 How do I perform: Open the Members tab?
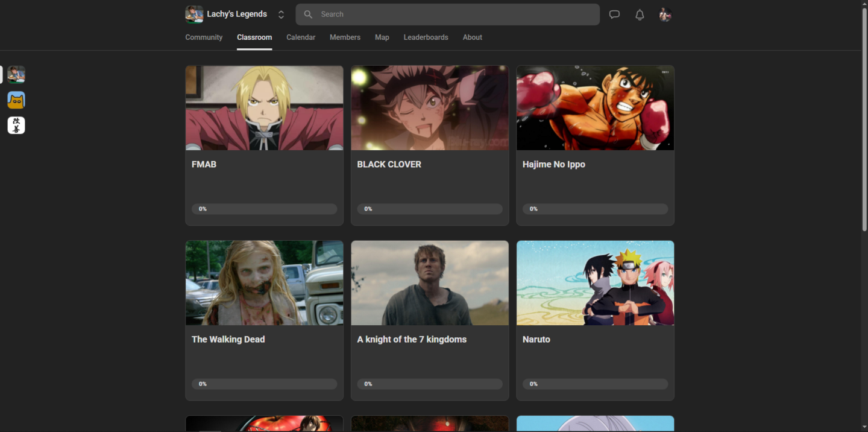coord(345,37)
